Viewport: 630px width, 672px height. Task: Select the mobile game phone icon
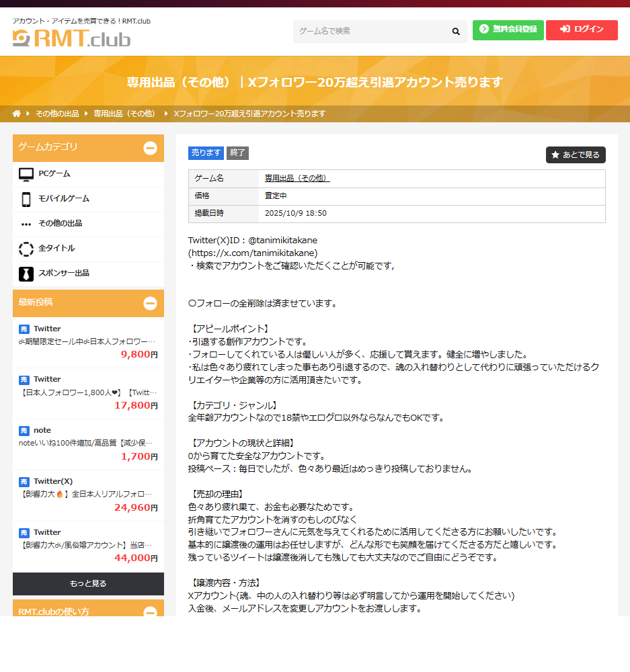tap(26, 199)
